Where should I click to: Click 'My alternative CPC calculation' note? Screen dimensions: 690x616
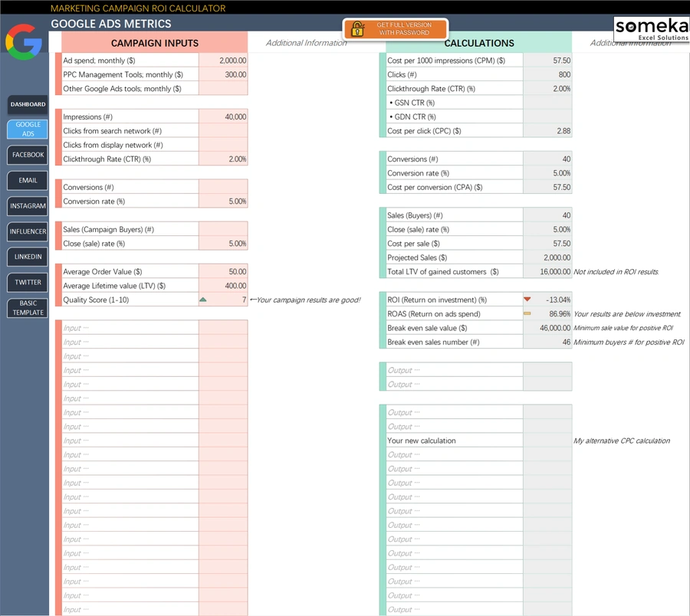(621, 440)
